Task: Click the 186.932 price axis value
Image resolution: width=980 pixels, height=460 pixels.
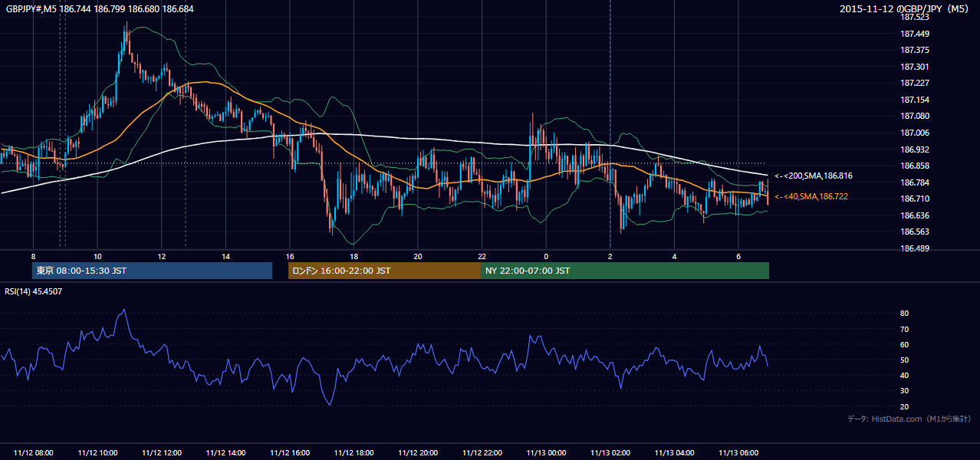Action: pos(915,149)
